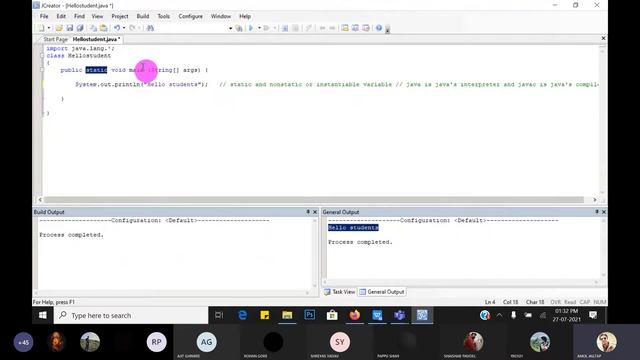Screen dimensions: 640x360
Task: Click the Paste toolbar icon
Action: click(x=104, y=28)
